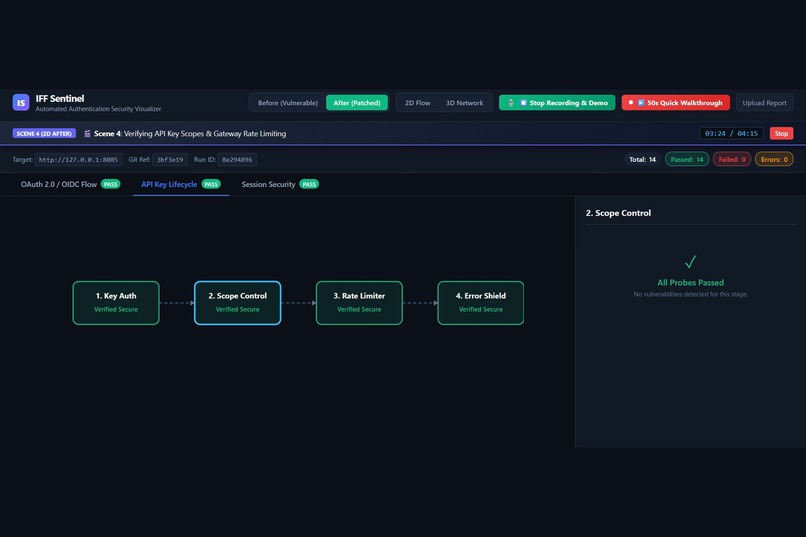
Task: Select After (Patched) mode
Action: click(x=357, y=103)
